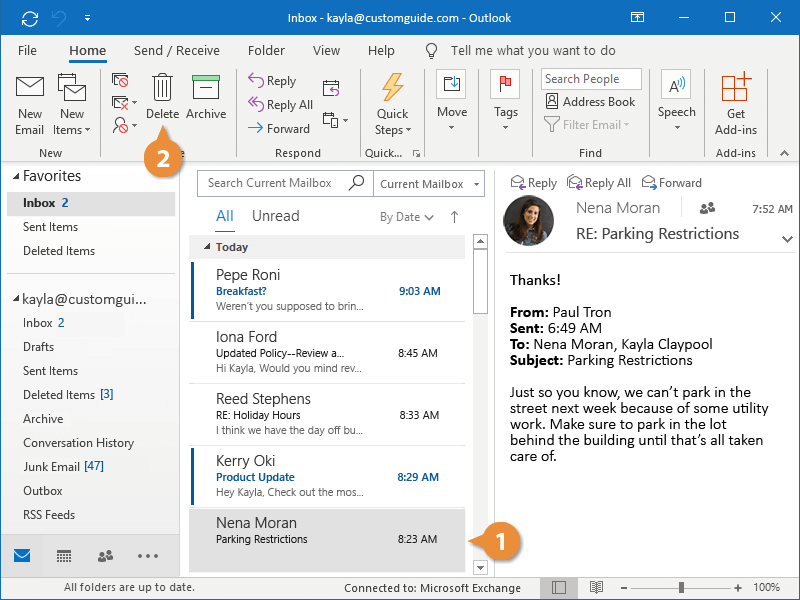This screenshot has height=600, width=800.
Task: Open the RSS Feeds folder
Action: tap(49, 515)
